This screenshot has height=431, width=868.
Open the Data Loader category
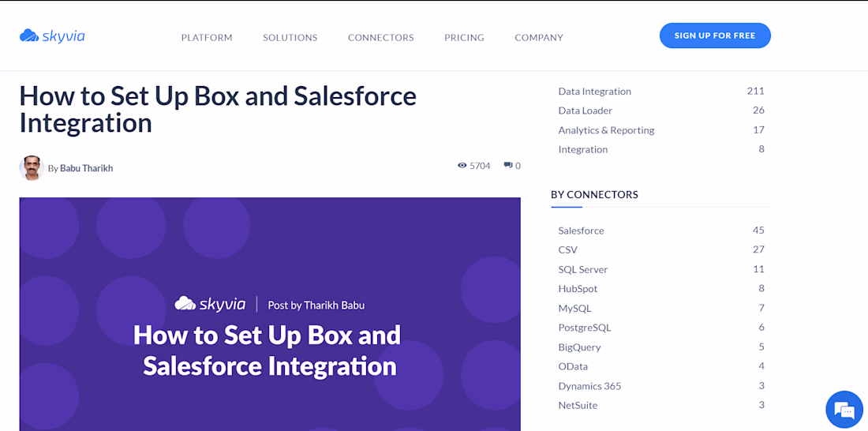coord(586,111)
